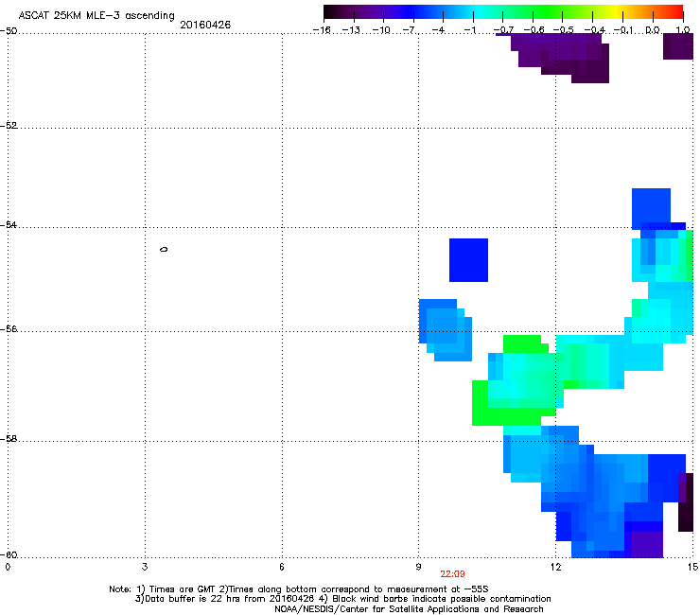Screen dimensions: 700x615
Task: Select the -16 label under the color bar
Action: click(x=322, y=30)
